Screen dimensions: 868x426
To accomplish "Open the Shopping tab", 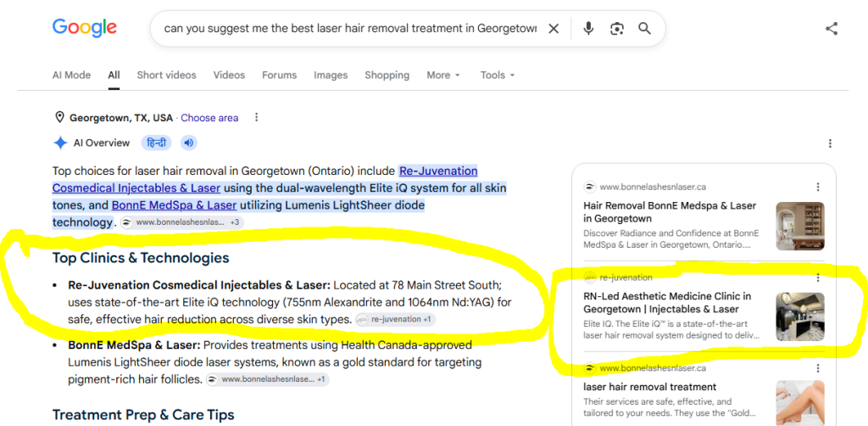I will click(387, 76).
